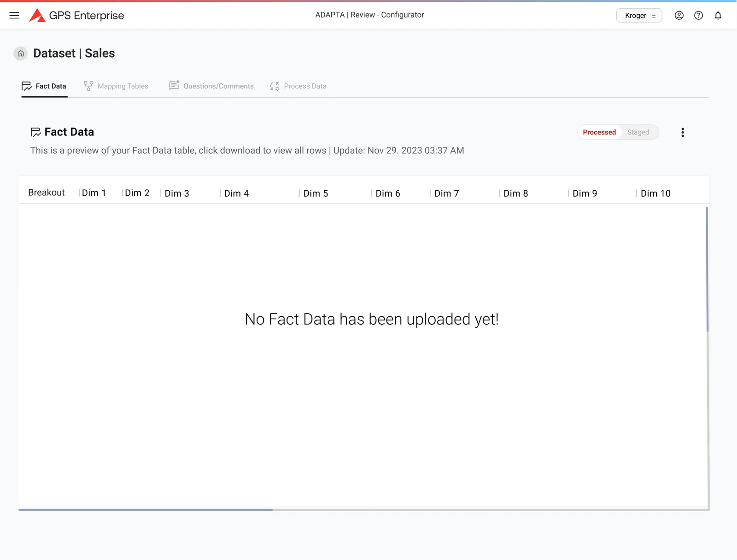Click the Dim 5 column header
This screenshot has height=560, width=737.
click(316, 193)
